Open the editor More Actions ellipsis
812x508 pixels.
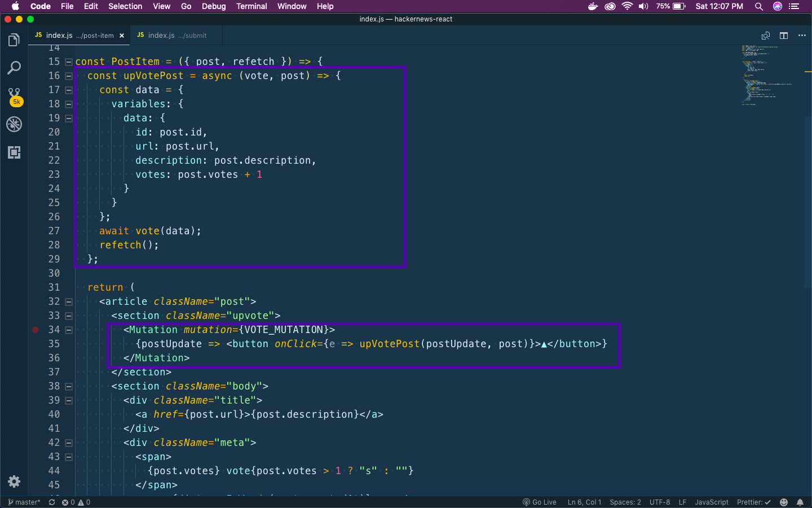pos(802,36)
